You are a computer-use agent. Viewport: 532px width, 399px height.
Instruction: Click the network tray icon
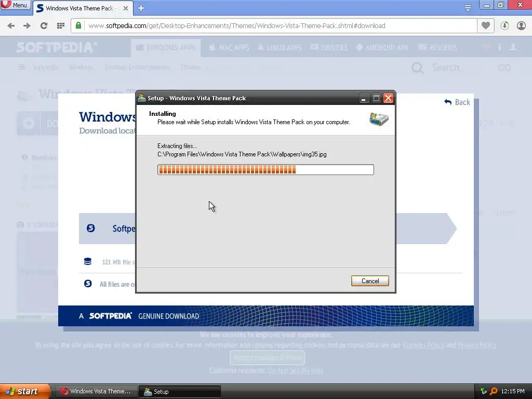(x=484, y=391)
